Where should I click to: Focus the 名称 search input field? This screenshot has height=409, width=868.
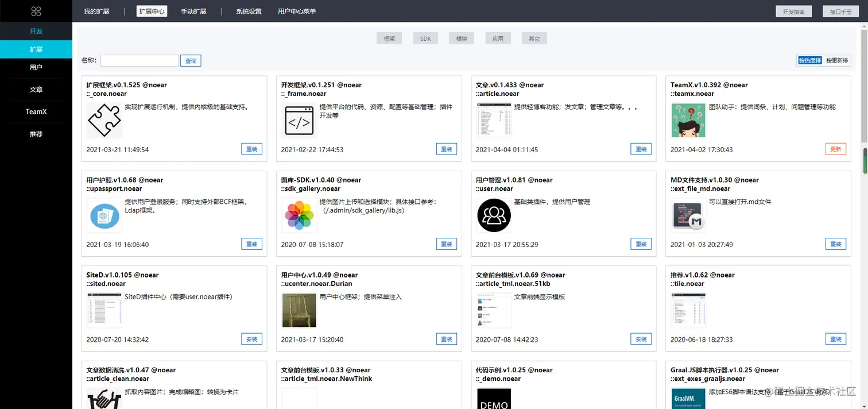139,60
